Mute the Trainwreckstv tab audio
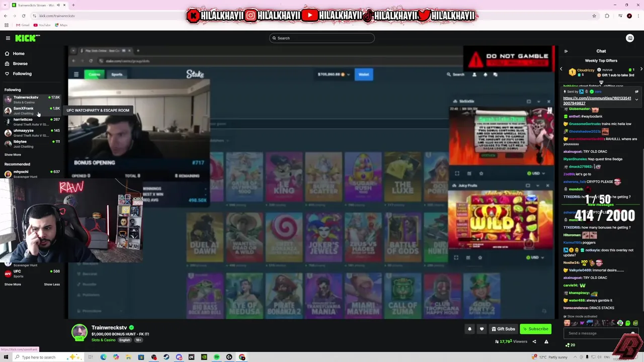 (58, 5)
